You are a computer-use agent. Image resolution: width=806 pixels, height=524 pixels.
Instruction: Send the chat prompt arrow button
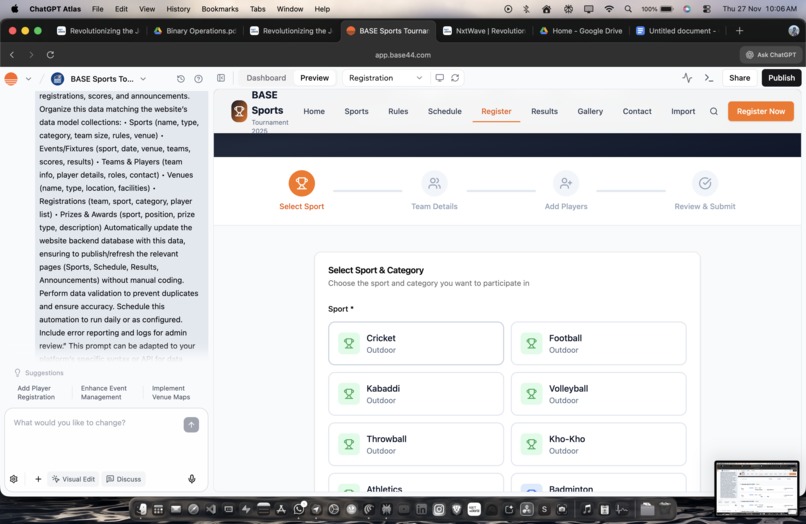pyautogui.click(x=191, y=425)
